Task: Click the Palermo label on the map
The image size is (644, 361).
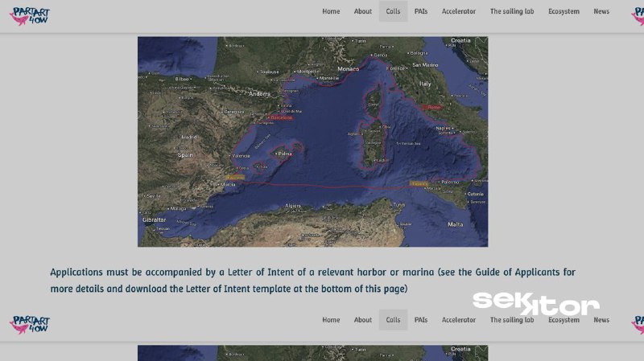Action: (450, 182)
